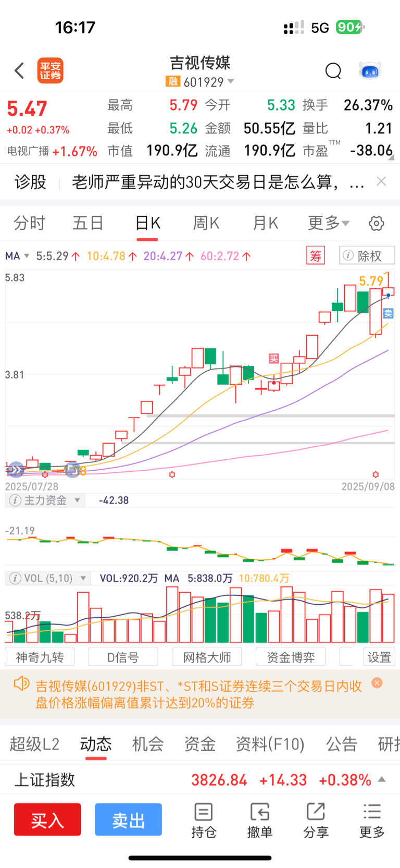
Task: Expand the 主力资金 indicator dropdown
Action: [78, 500]
